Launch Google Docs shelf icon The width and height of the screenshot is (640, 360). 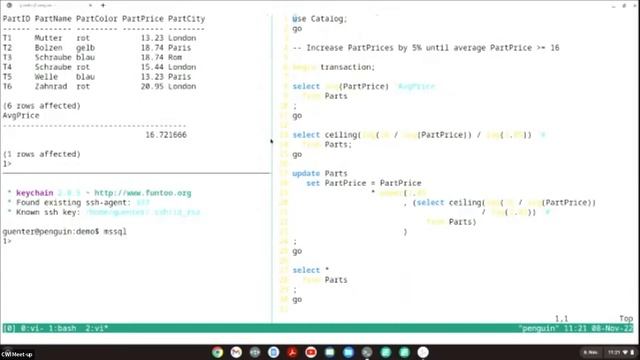click(273, 352)
